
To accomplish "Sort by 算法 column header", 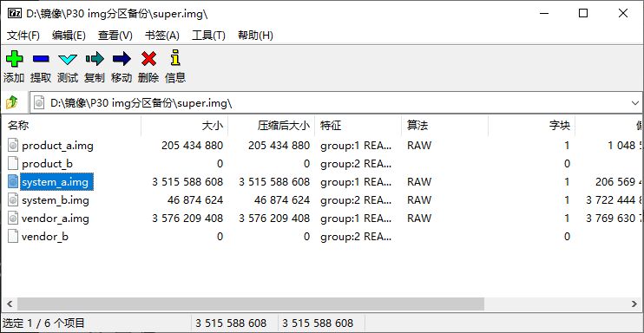I will click(444, 125).
